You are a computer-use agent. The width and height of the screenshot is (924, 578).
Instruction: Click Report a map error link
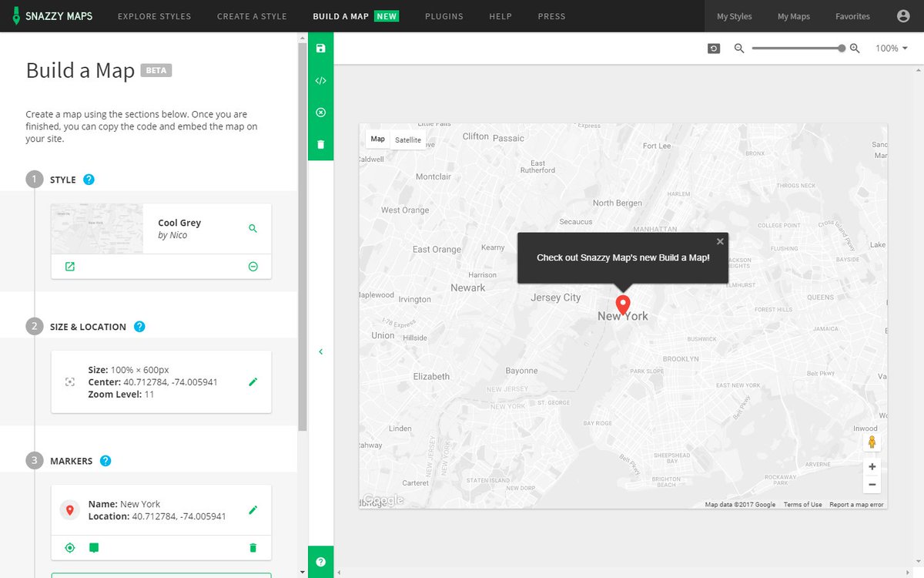(856, 505)
